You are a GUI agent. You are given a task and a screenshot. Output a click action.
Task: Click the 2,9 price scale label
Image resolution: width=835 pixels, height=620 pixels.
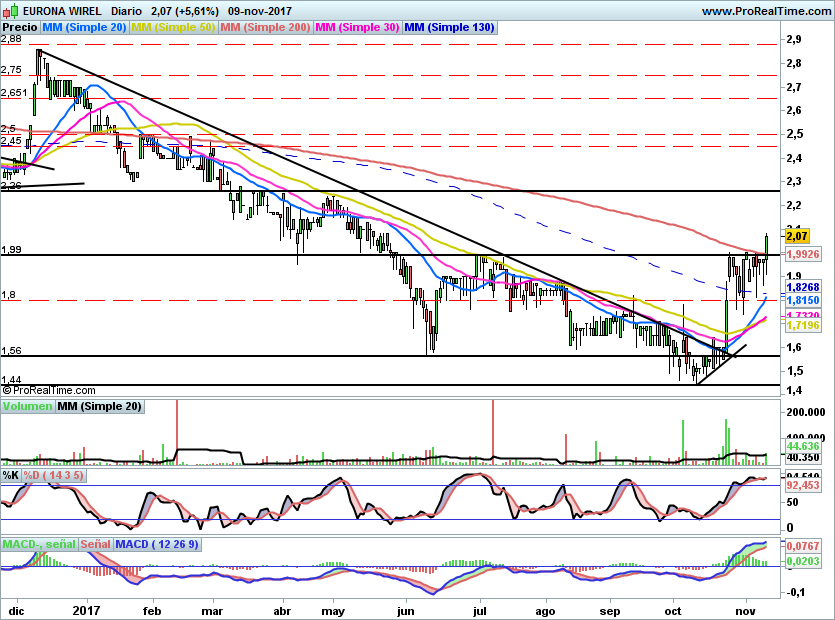tap(793, 39)
